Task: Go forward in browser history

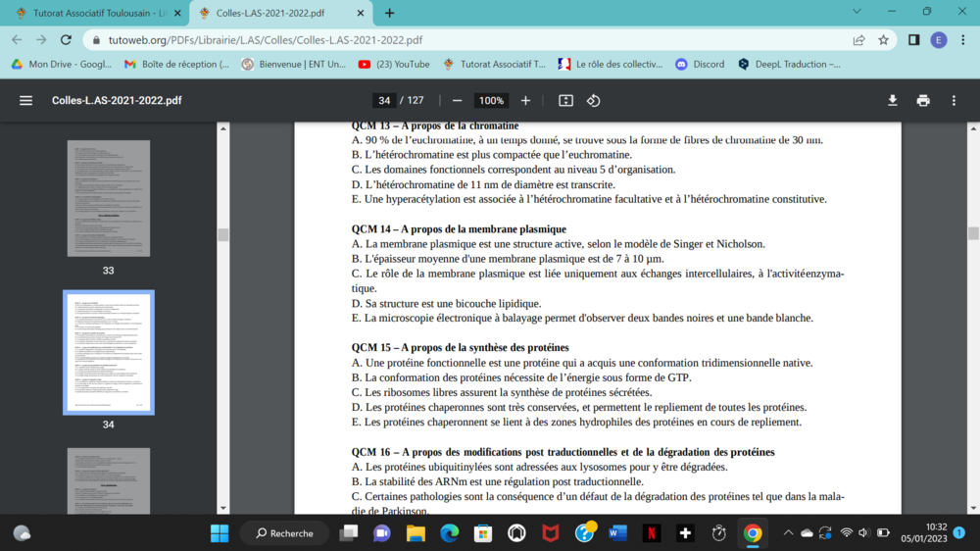Action: (41, 40)
